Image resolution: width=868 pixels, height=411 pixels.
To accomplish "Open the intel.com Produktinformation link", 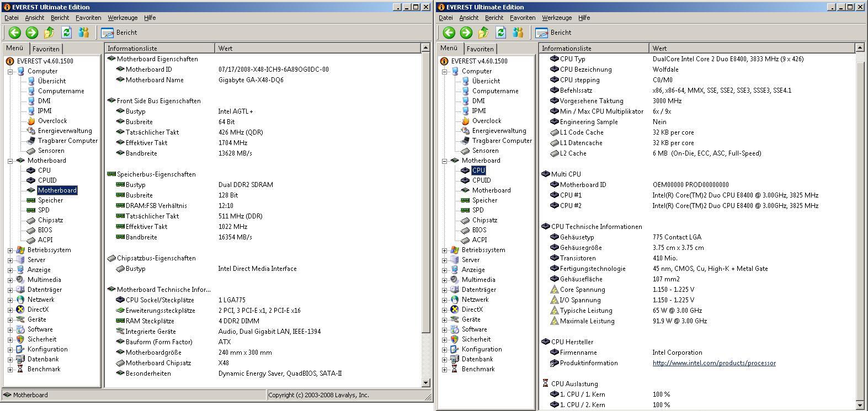I will pos(714,363).
